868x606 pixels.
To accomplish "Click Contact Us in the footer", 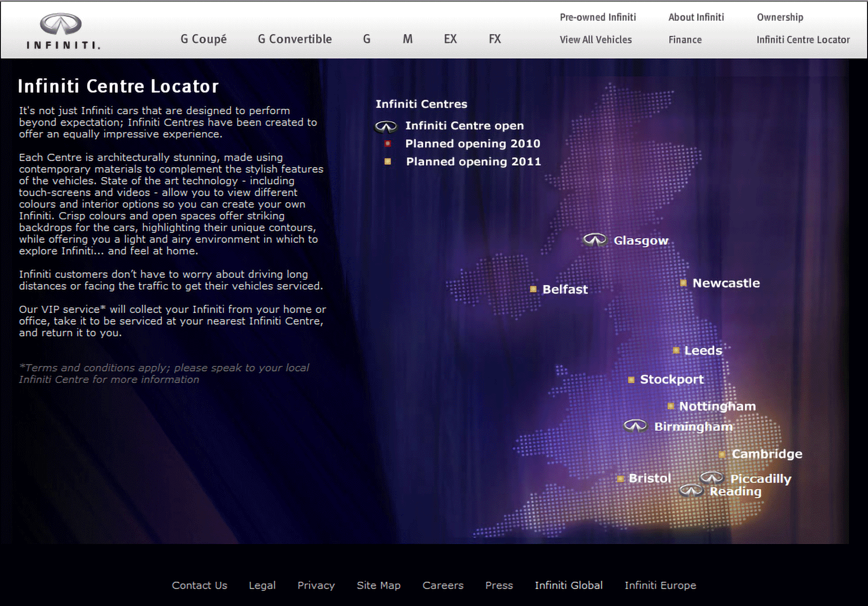I will tap(199, 585).
